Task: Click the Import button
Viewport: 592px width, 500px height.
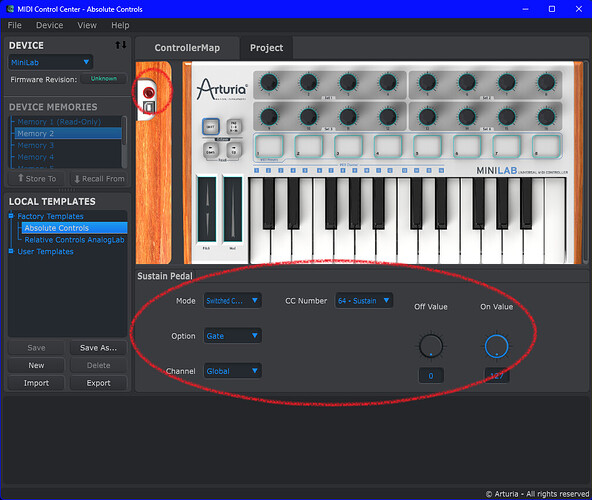Action: tap(36, 383)
